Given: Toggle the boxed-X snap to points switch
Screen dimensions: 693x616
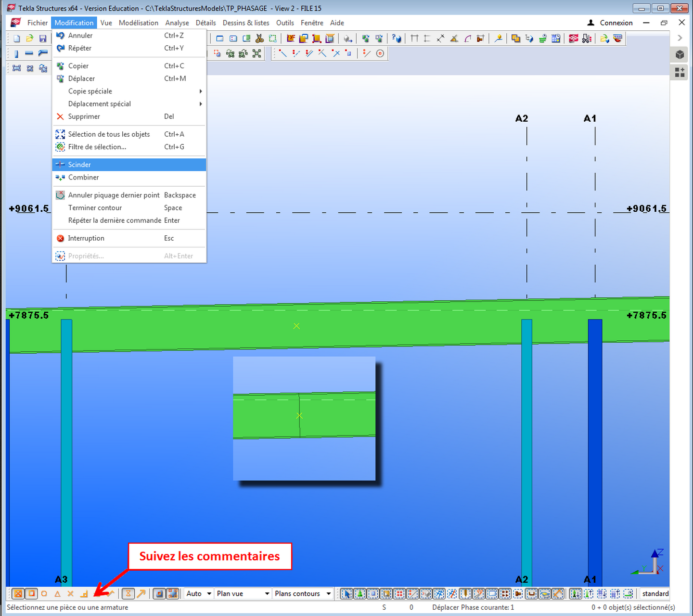Looking at the screenshot, I should [18, 594].
